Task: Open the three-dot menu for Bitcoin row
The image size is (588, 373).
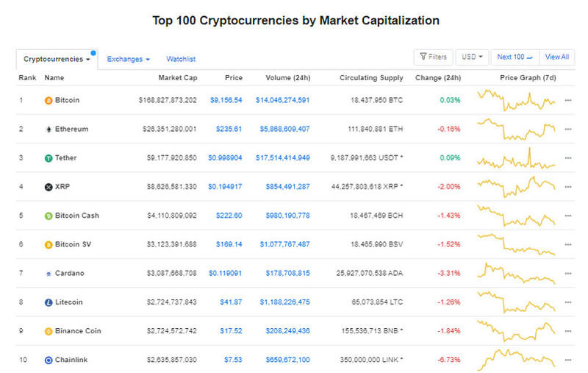Action: tap(567, 100)
